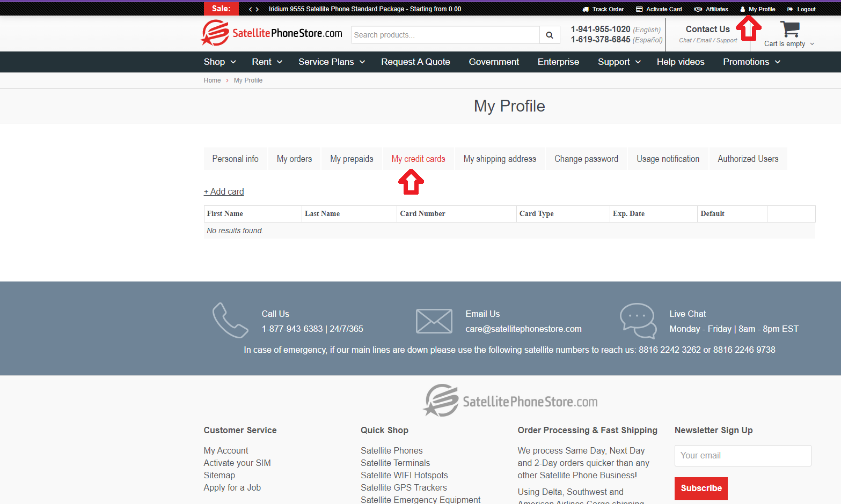Image resolution: width=841 pixels, height=504 pixels.
Task: Click the Email Us envelope icon
Action: (434, 321)
